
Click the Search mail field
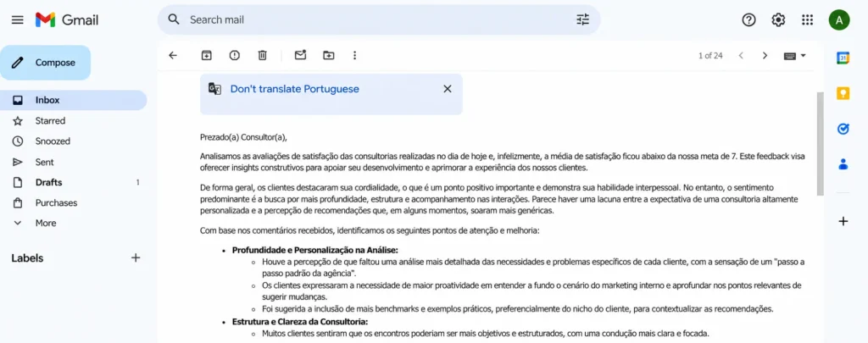[379, 20]
